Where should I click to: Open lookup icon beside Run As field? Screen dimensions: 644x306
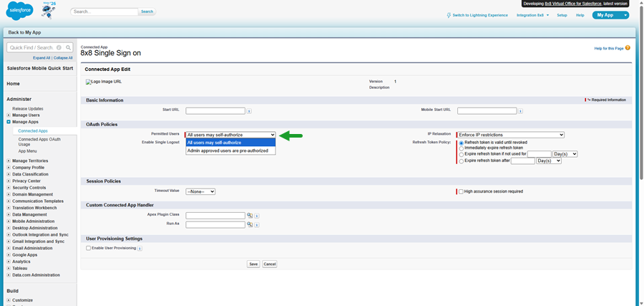pyautogui.click(x=250, y=224)
